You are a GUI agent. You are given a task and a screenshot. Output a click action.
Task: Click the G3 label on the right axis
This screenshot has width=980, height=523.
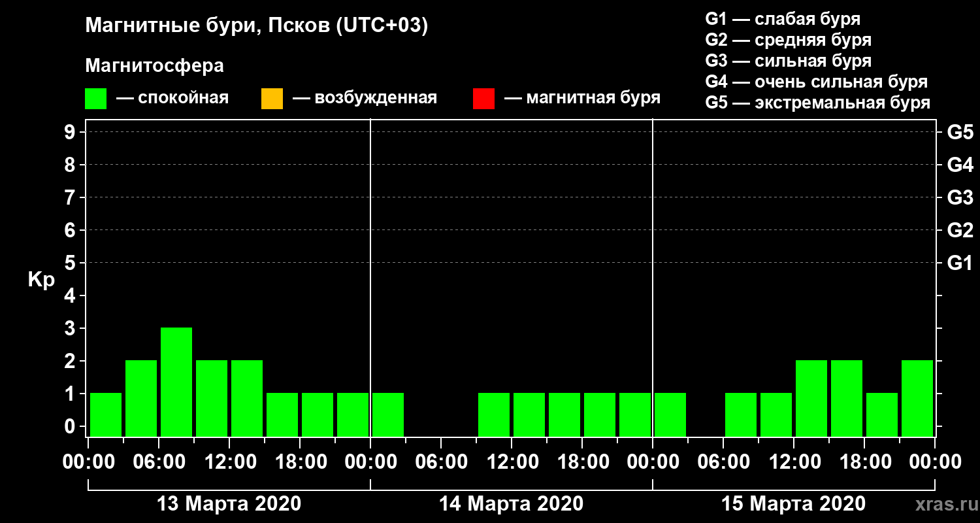point(960,198)
